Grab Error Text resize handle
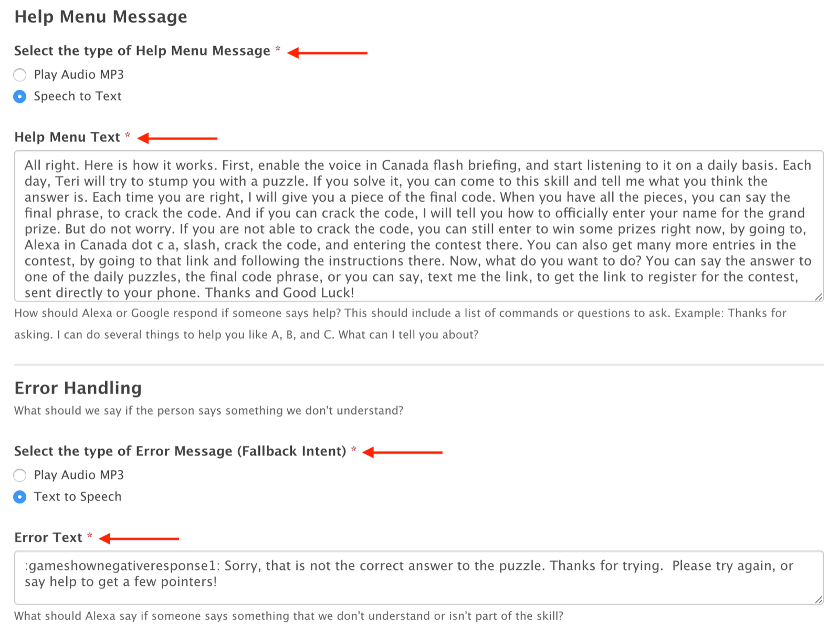The width and height of the screenshot is (840, 632). (818, 599)
